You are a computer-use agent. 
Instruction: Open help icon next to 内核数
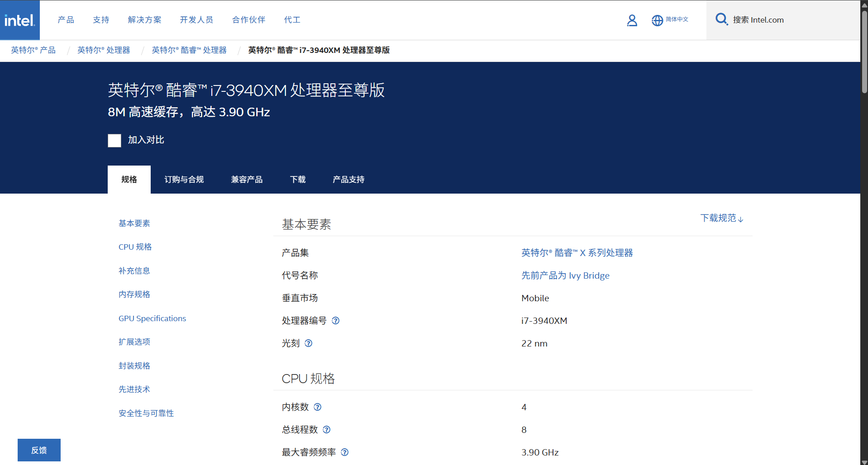[317, 407]
